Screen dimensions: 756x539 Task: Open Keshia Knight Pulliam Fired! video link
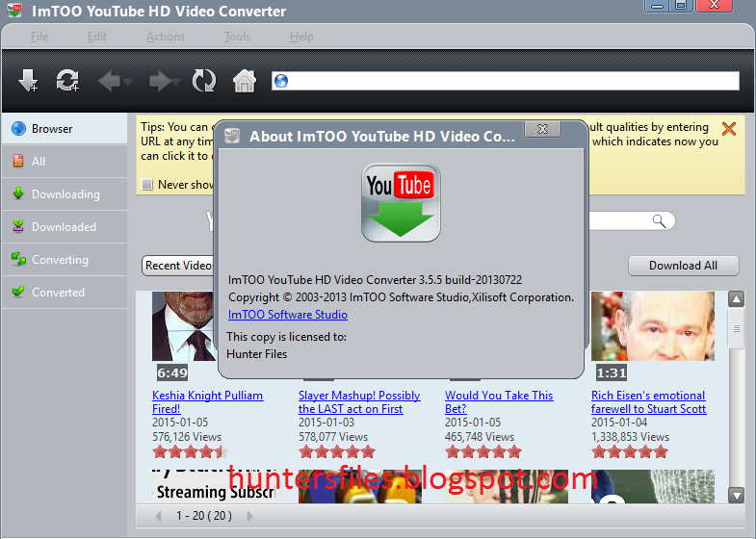click(x=208, y=402)
